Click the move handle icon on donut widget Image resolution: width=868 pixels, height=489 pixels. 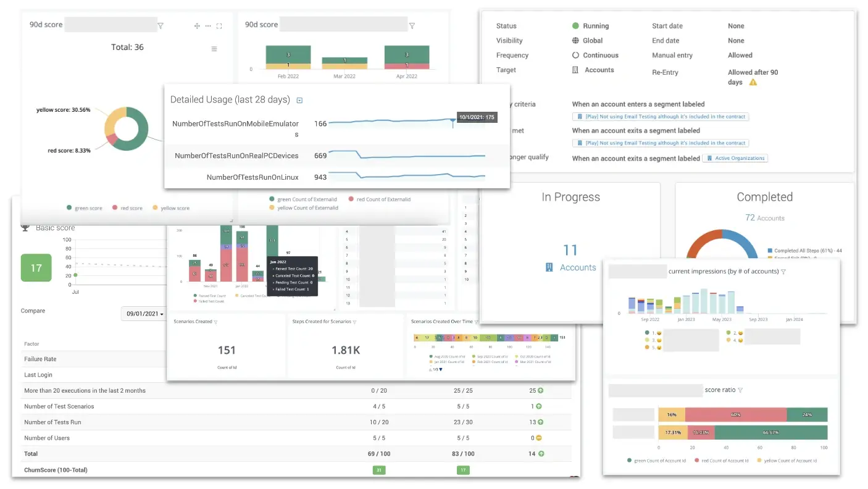197,26
